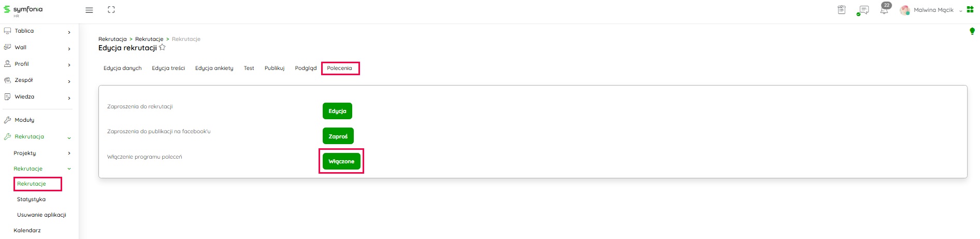Expand the Tablica menu arrow
The height and width of the screenshot is (239, 980).
tap(69, 32)
